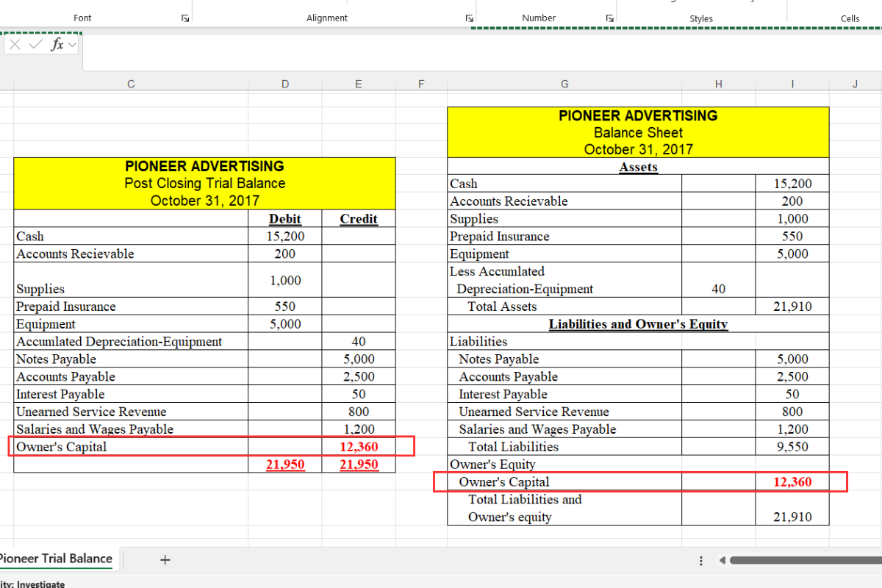Select Equipment label in trial balance
Screen dimensions: 882x588
coord(131,324)
